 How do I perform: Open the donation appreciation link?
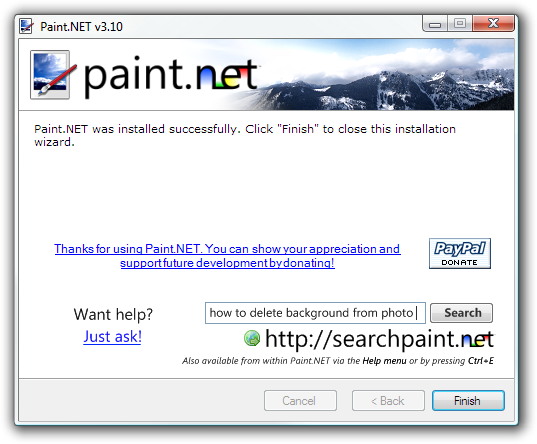point(227,256)
